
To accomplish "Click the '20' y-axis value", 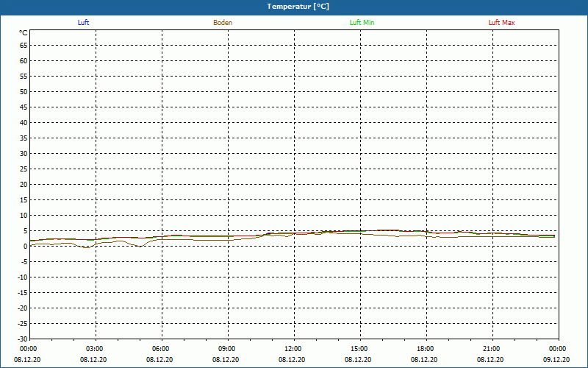I will 24,185.
